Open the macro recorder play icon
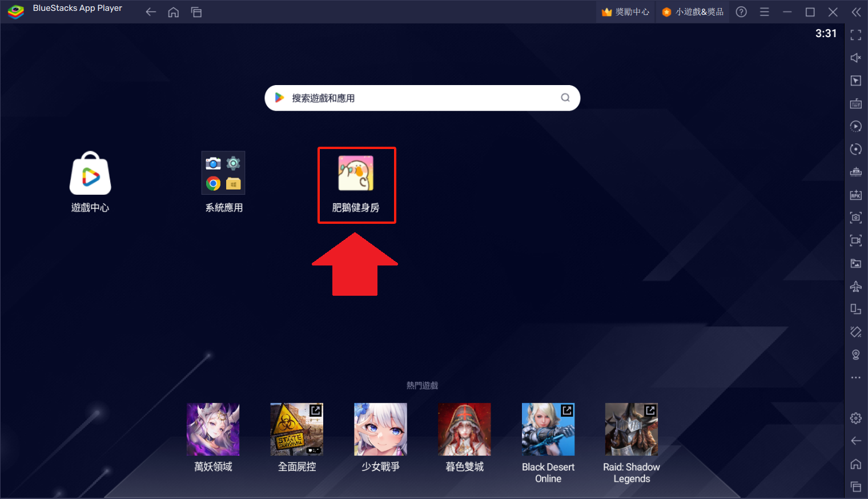 point(855,126)
